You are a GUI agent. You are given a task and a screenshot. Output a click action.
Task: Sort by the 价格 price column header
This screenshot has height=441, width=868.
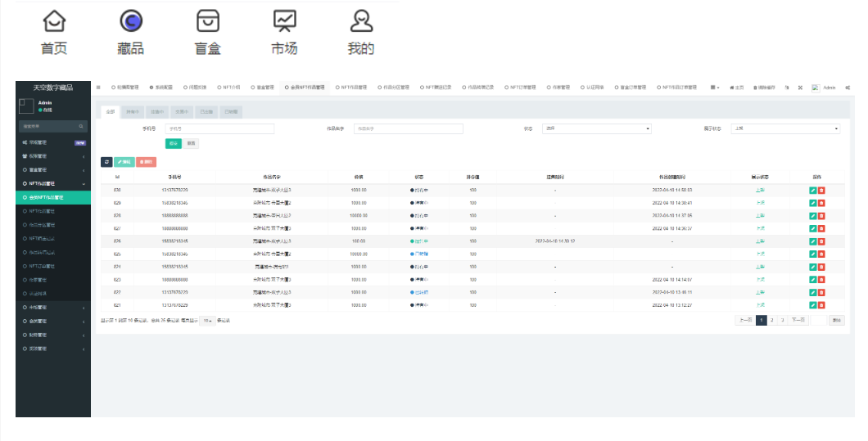pos(359,177)
